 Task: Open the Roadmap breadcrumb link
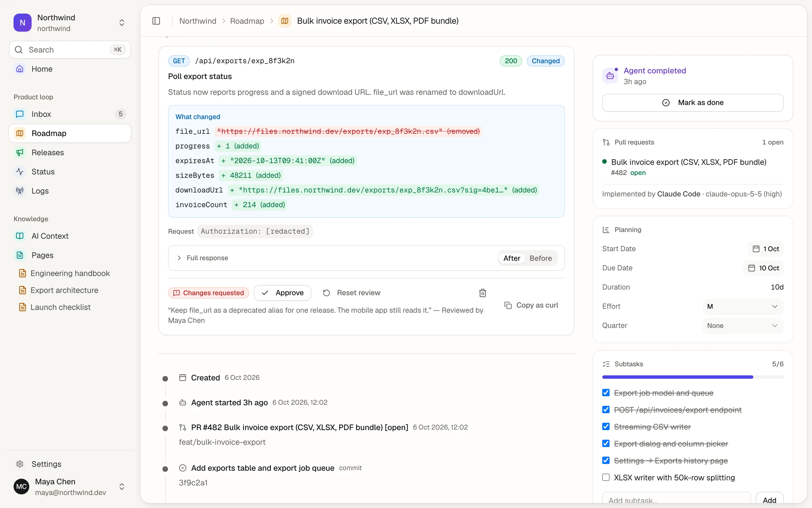247,21
